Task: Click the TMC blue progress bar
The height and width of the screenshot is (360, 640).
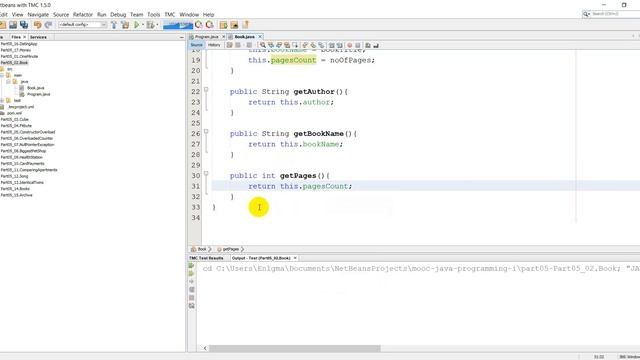Action: (178, 25)
